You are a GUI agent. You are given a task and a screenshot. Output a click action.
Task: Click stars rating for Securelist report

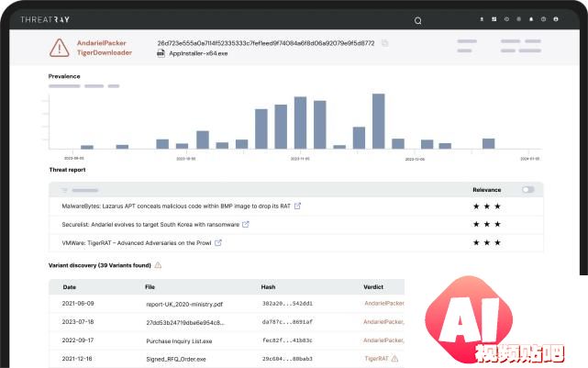click(487, 224)
